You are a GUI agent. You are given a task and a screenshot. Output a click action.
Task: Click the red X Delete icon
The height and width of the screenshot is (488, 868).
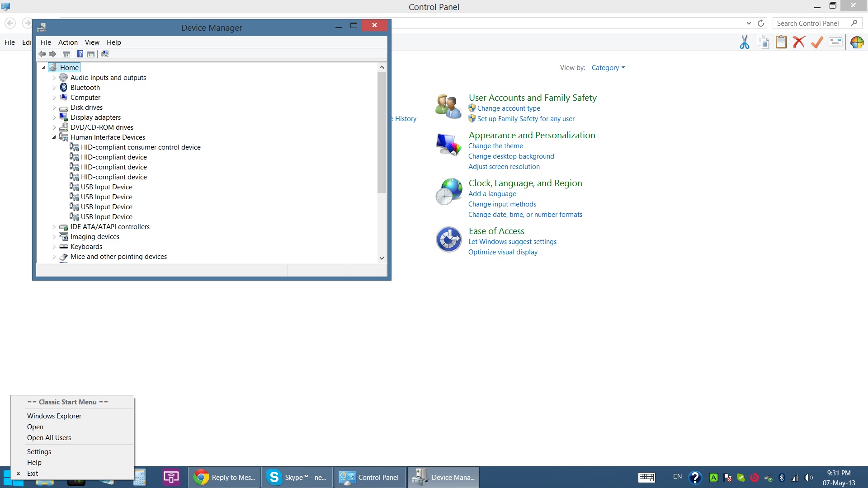[799, 42]
